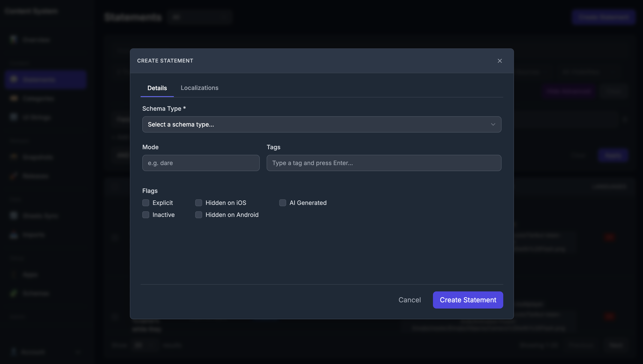Viewport: 643px width, 364px height.
Task: Check the Hidden on Android checkbox
Action: tap(199, 215)
